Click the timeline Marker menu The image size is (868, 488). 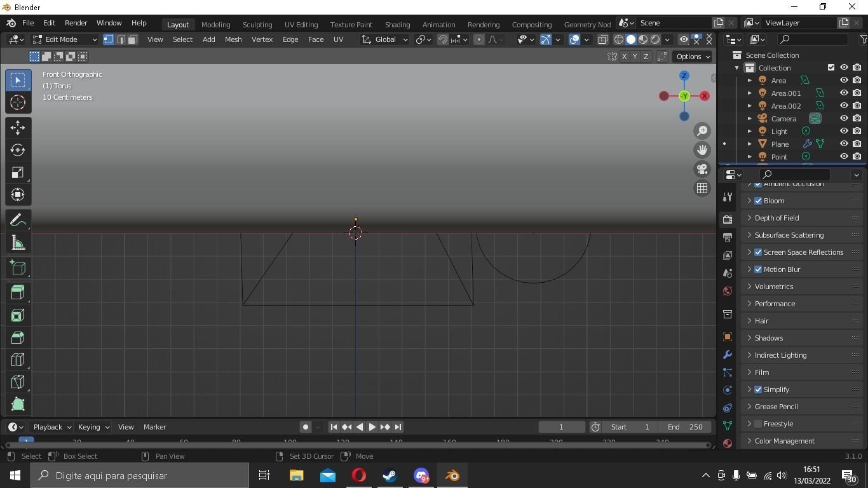[154, 427]
